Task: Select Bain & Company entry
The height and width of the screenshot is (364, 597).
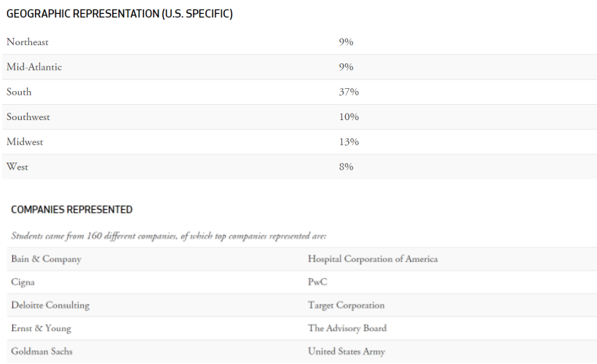Action: [x=47, y=259]
